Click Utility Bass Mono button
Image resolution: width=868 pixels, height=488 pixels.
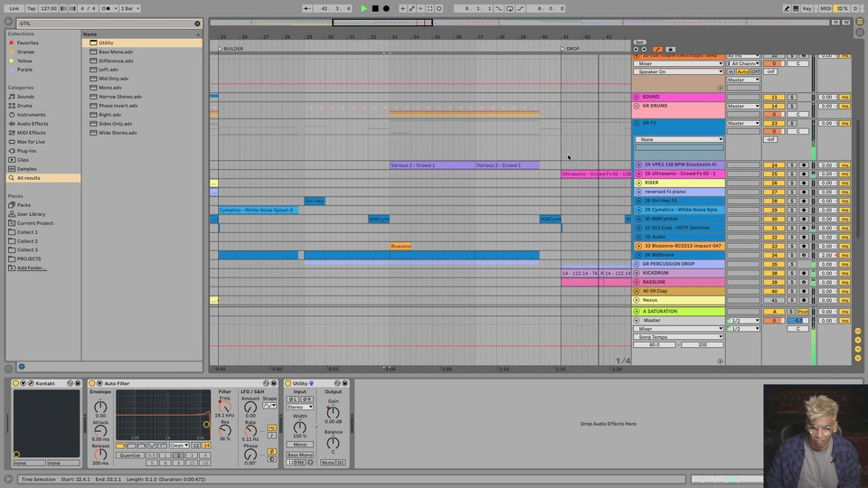(x=299, y=455)
